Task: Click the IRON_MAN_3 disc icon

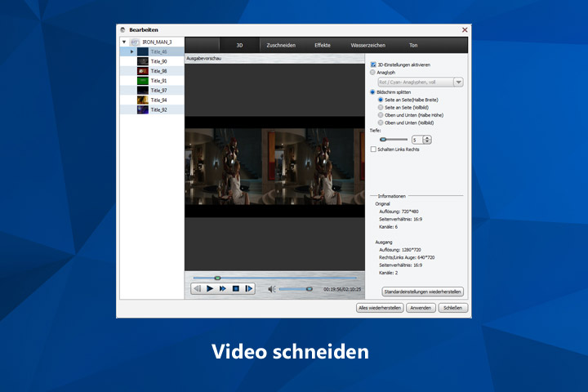Action: click(x=135, y=42)
